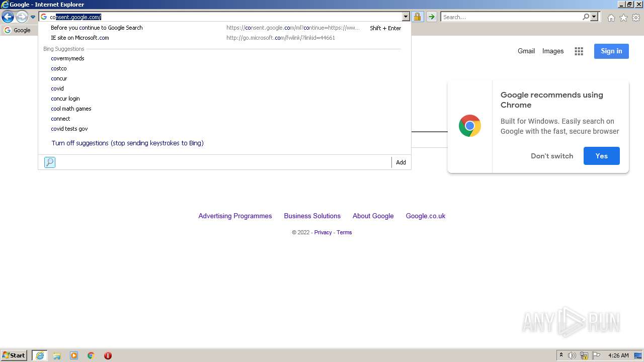The width and height of the screenshot is (644, 362).
Task: Open Advertising Programmes link
Action: [235, 216]
